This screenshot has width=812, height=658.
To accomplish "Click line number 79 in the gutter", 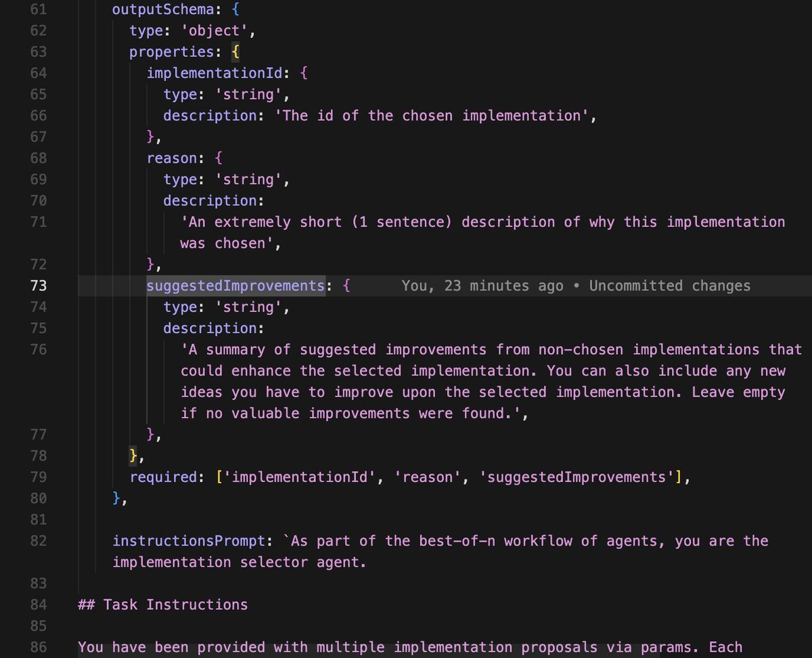I will coord(39,477).
